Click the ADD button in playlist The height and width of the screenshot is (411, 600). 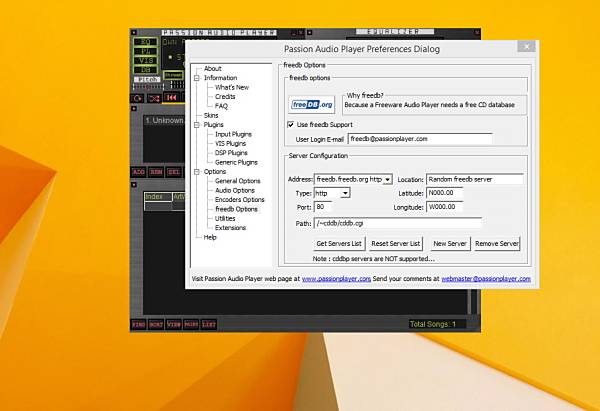[x=139, y=172]
